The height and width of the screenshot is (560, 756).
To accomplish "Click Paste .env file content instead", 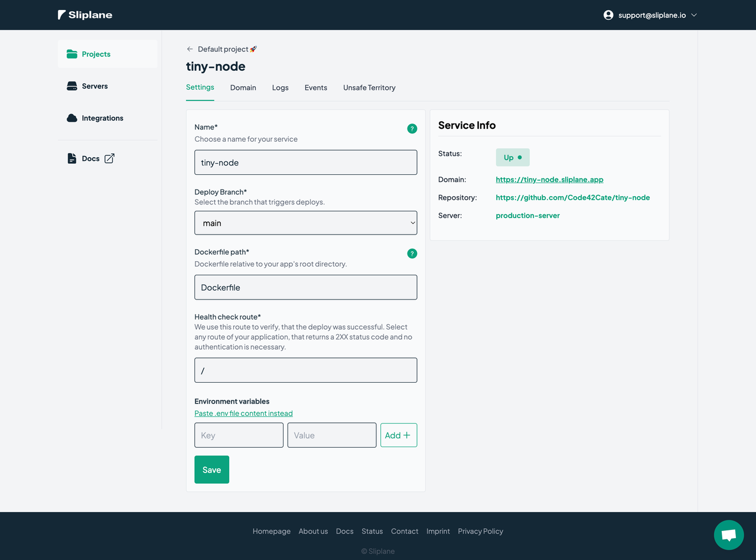I will [243, 414].
